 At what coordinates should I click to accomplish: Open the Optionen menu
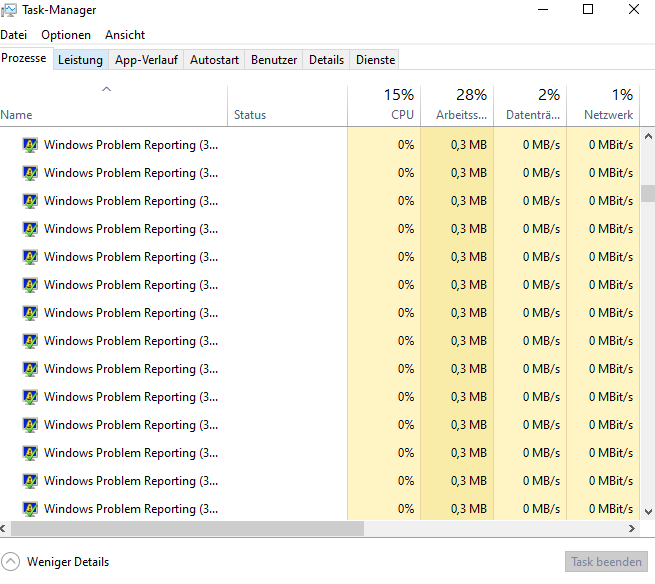pyautogui.click(x=66, y=35)
